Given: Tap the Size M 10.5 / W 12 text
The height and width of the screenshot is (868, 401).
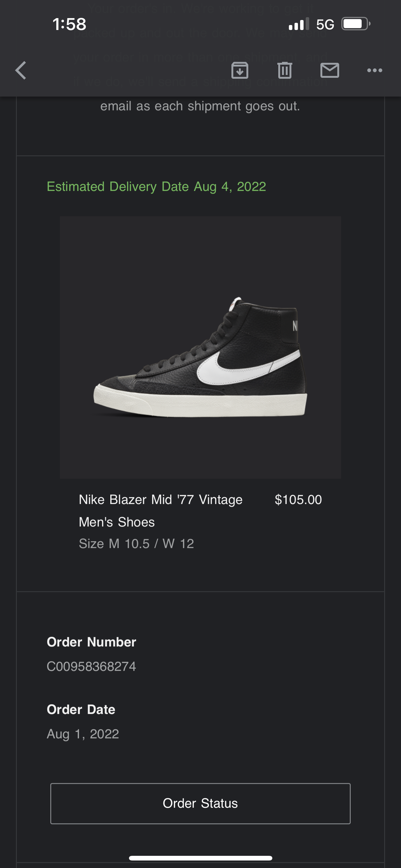Looking at the screenshot, I should click(136, 543).
